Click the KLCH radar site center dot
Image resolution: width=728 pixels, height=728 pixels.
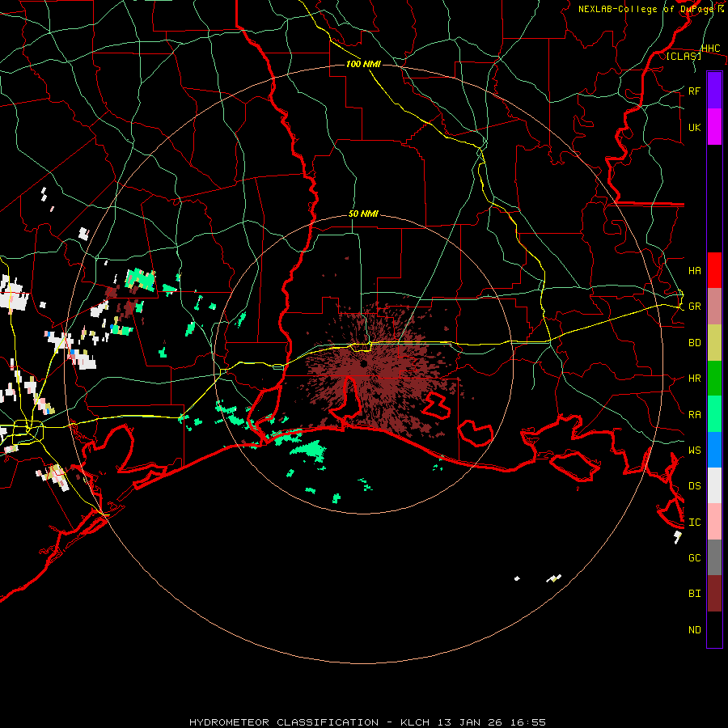coord(364,363)
